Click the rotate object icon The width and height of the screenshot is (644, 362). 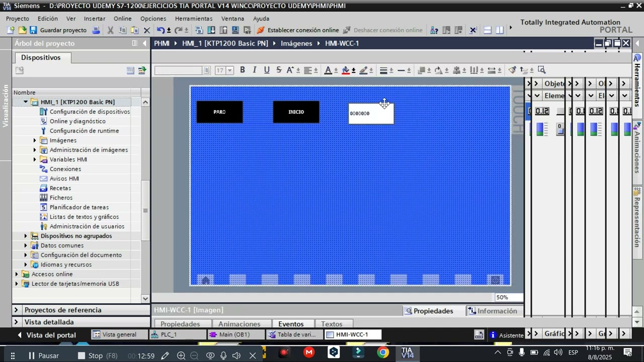pyautogui.click(x=438, y=70)
